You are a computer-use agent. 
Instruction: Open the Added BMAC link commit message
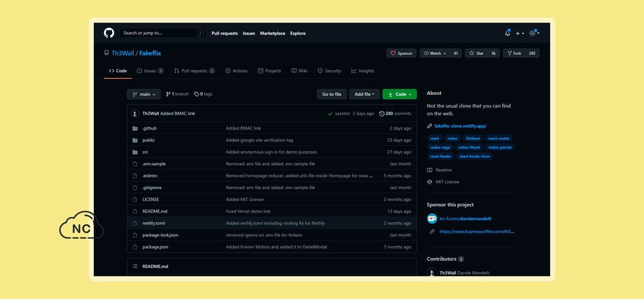click(178, 113)
